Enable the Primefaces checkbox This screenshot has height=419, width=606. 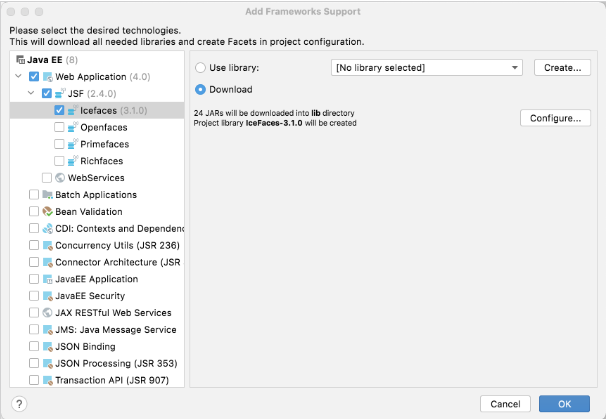(59, 144)
